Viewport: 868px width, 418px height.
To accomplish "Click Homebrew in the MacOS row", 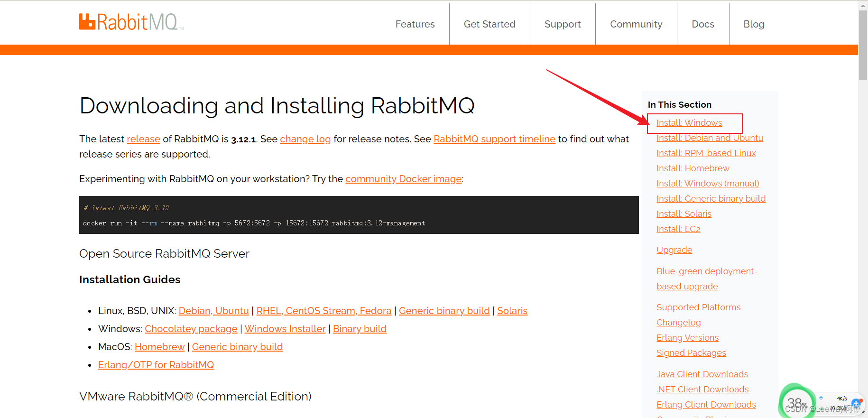I will (x=160, y=347).
